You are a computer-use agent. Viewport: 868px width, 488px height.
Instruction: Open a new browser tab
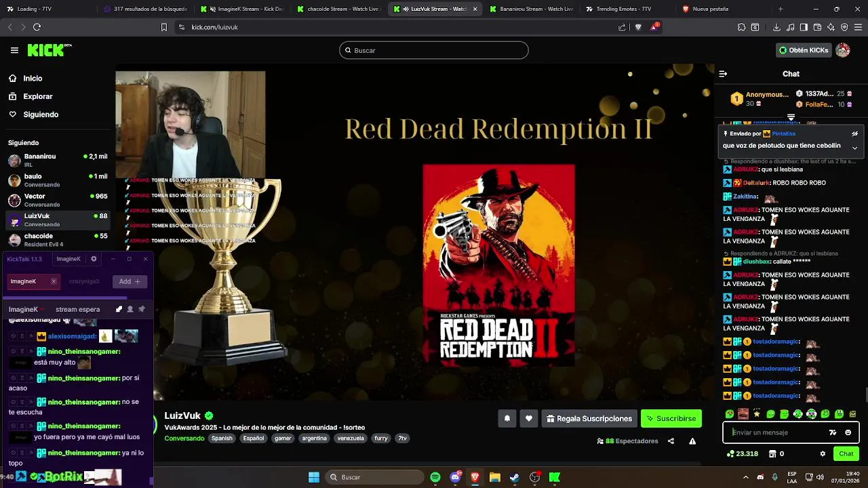(x=781, y=9)
